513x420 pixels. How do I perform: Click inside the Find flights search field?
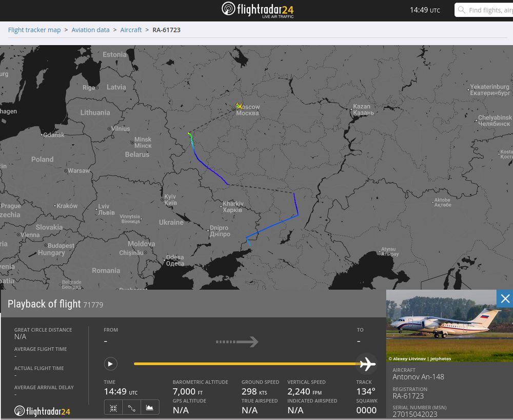pyautogui.click(x=484, y=10)
